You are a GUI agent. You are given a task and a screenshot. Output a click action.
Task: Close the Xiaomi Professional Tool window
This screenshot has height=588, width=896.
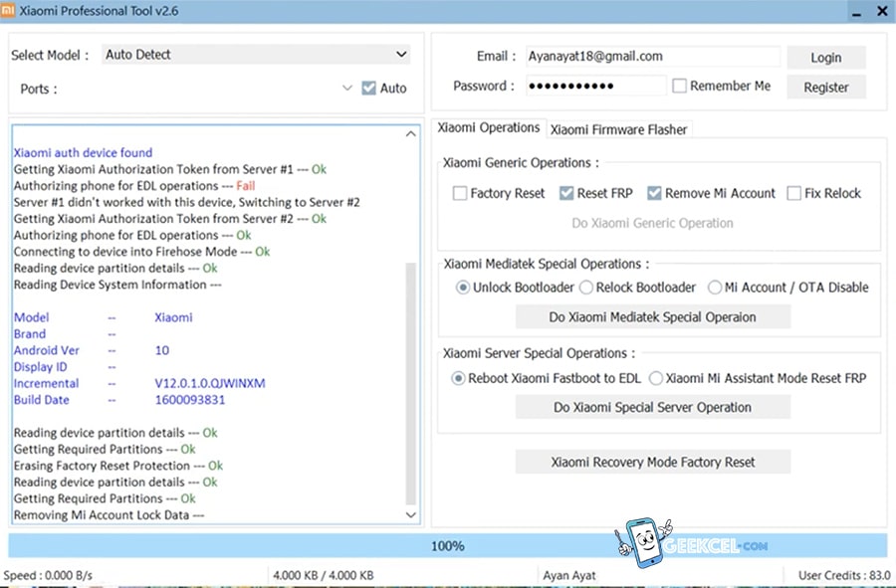point(882,11)
